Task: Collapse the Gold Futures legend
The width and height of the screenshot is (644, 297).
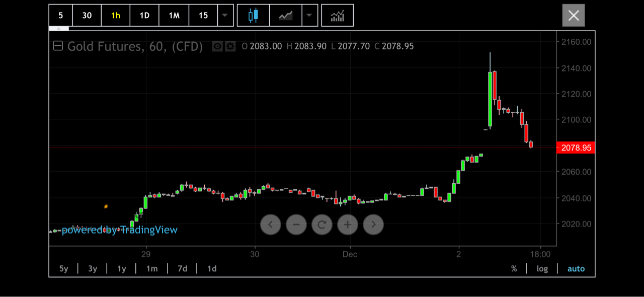Action: coord(58,46)
